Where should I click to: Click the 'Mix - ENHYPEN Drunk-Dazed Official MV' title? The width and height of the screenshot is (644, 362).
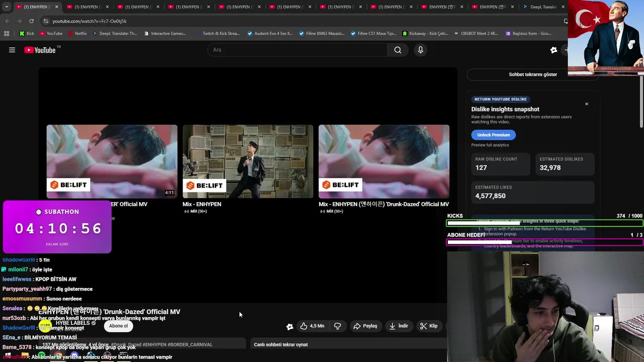[x=384, y=204]
